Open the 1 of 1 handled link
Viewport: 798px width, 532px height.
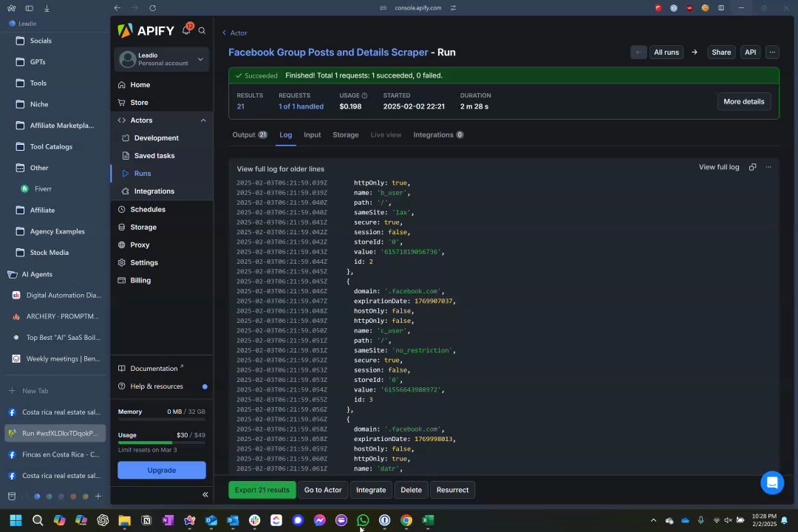[301, 106]
